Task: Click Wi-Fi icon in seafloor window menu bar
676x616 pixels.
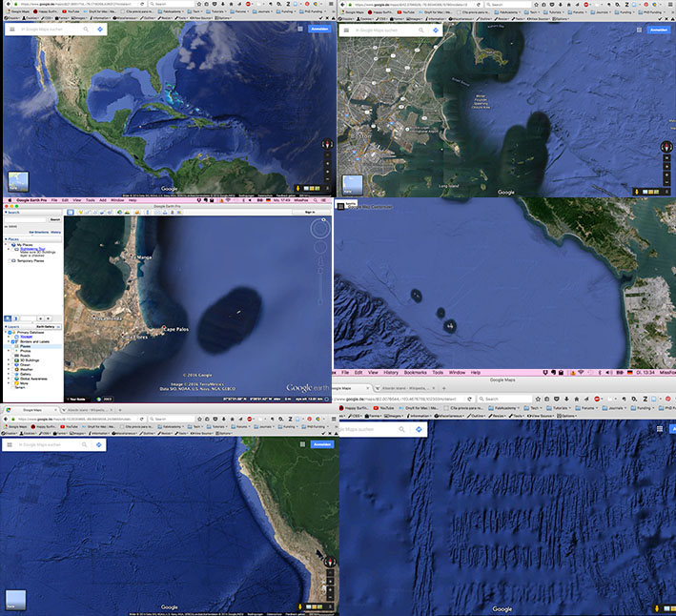Action: (581, 373)
